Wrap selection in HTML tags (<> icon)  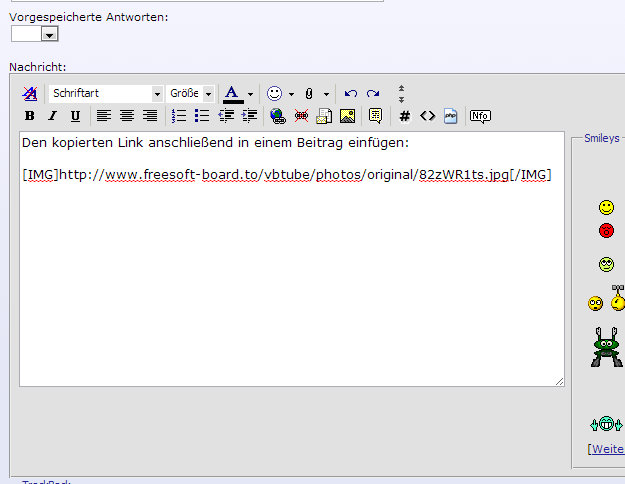[x=427, y=116]
